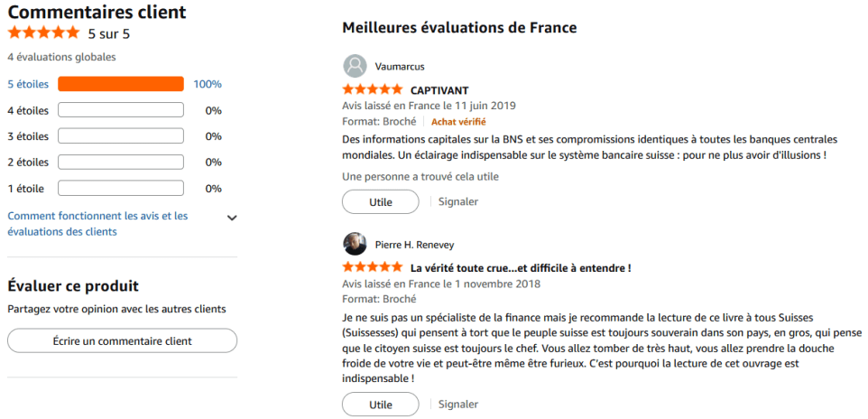
Task: Click star rating on Pierre's review
Action: click(x=373, y=268)
